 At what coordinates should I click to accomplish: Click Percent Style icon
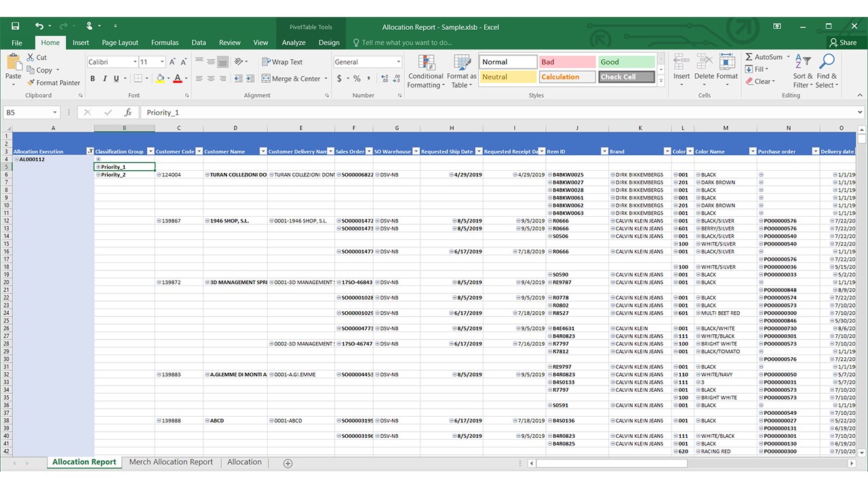pos(357,79)
